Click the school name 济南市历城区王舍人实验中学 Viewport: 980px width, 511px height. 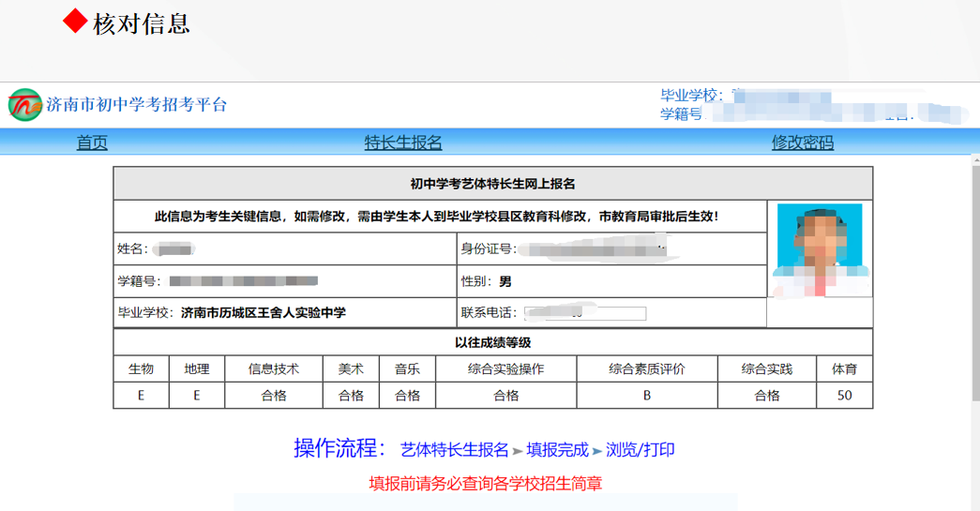264,312
